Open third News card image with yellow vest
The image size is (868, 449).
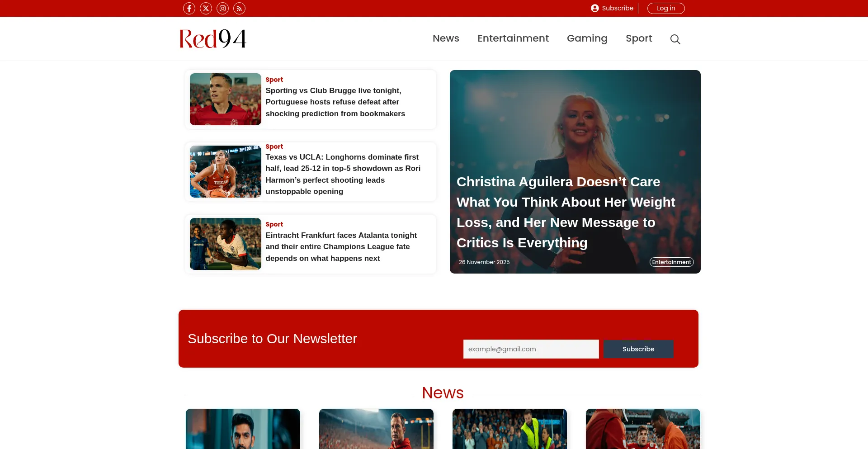pos(509,429)
